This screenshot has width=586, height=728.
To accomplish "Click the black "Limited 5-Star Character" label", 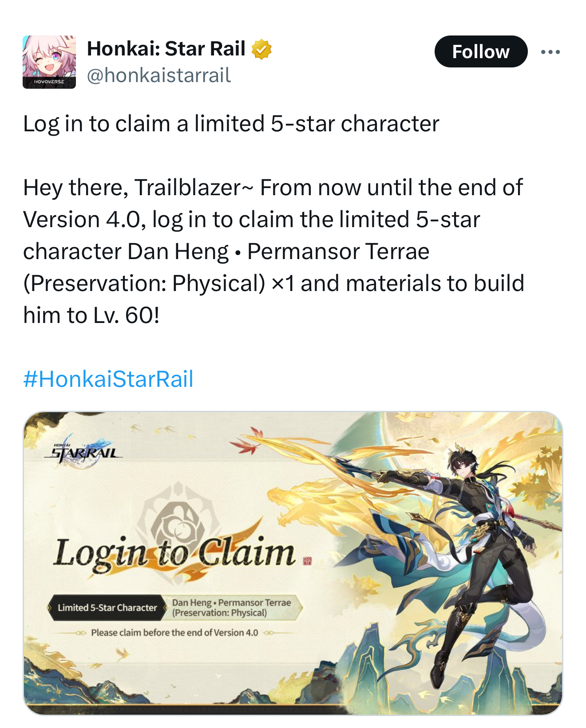I will click(107, 608).
